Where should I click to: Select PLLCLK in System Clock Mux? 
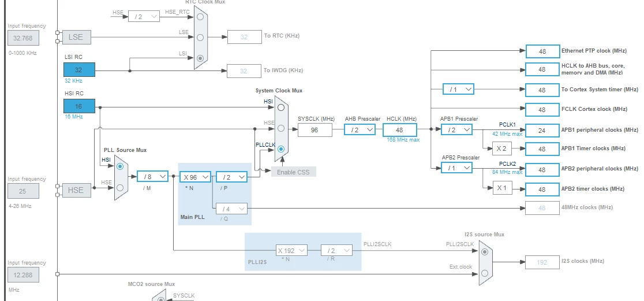click(281, 149)
